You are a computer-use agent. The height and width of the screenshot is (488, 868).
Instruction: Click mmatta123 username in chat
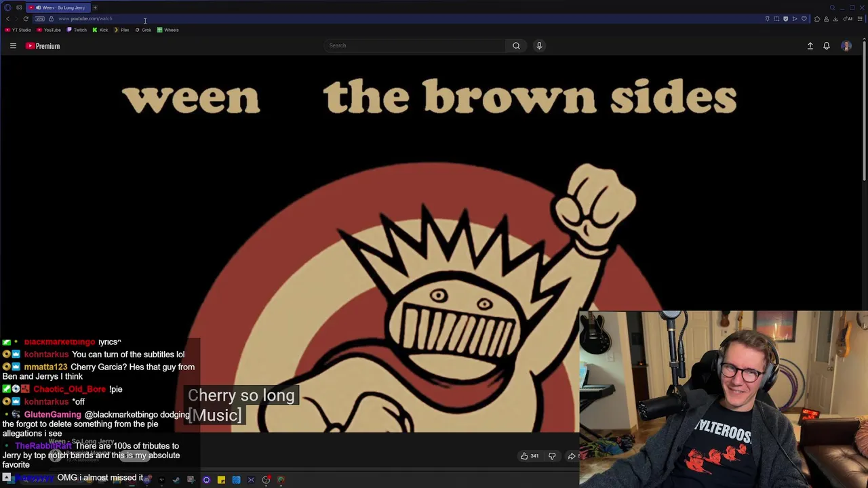click(x=45, y=367)
